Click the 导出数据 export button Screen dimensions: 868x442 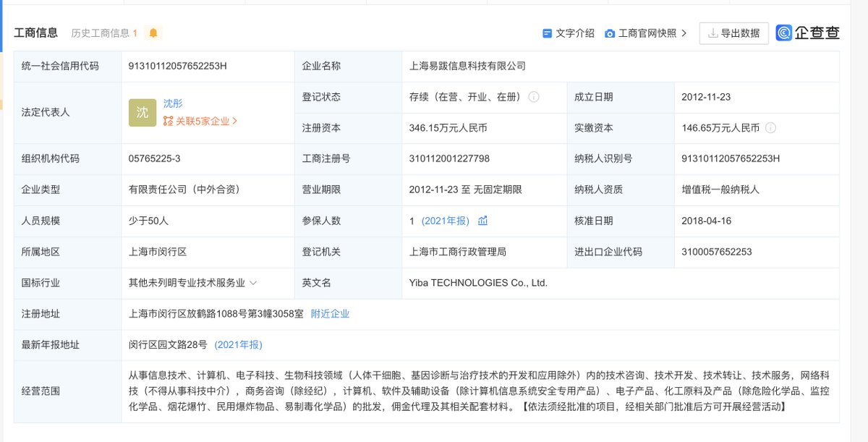click(x=734, y=33)
